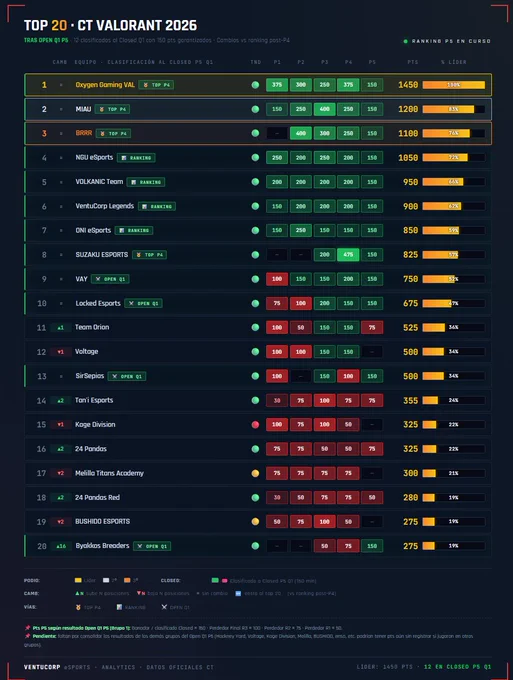Click the 475 P4 cell for SUZAKU ESPORTS

pos(348,255)
